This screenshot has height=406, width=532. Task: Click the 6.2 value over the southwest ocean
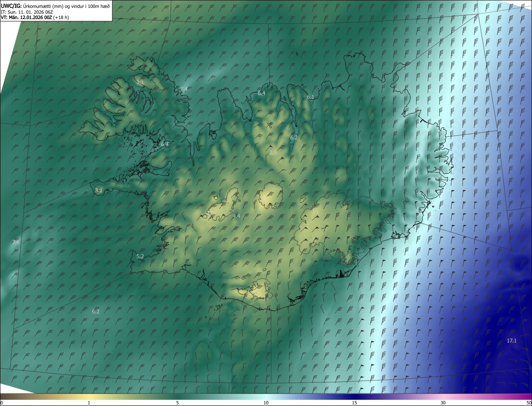click(96, 311)
